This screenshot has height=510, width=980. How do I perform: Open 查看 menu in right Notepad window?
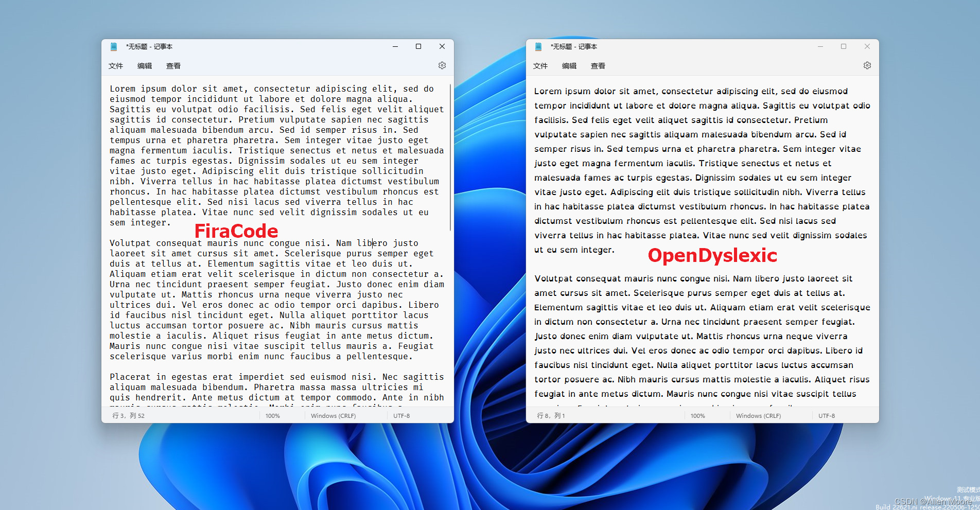click(x=598, y=66)
